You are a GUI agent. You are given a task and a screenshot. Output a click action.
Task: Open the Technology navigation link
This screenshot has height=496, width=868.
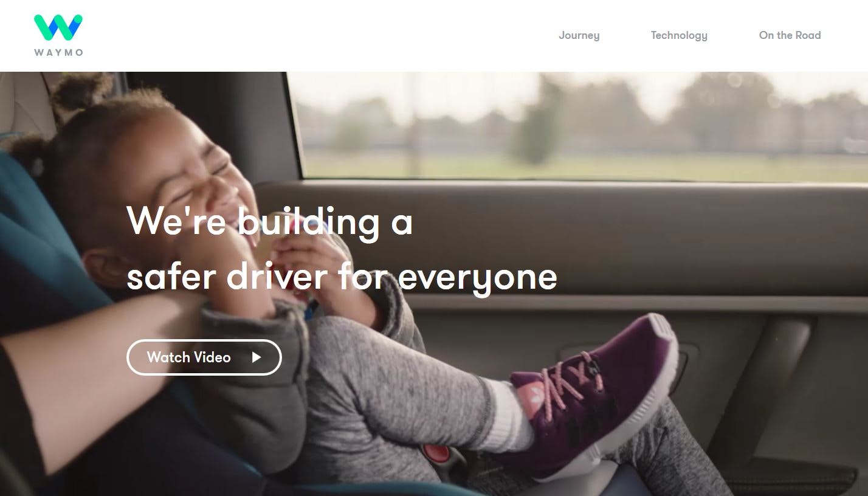[x=679, y=35]
